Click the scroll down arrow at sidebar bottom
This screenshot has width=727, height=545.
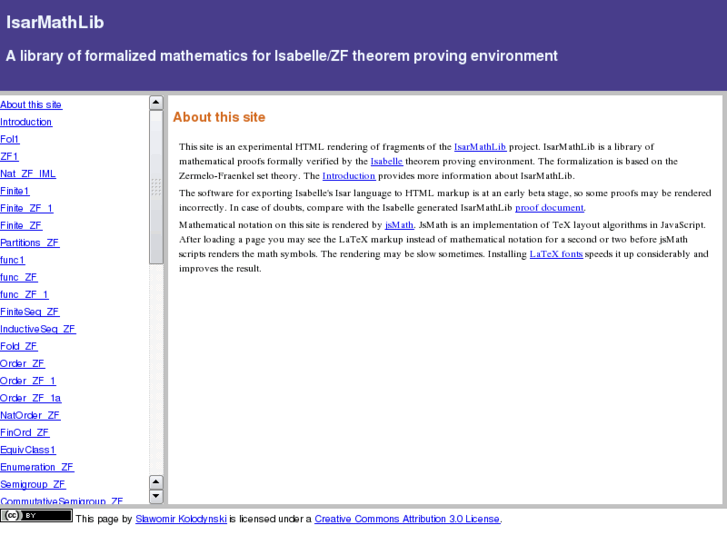tap(156, 496)
